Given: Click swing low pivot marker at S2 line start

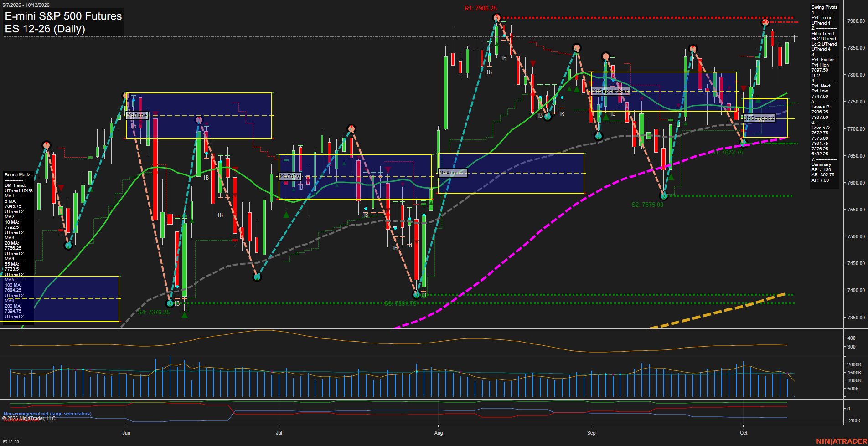Looking at the screenshot, I should click(664, 196).
